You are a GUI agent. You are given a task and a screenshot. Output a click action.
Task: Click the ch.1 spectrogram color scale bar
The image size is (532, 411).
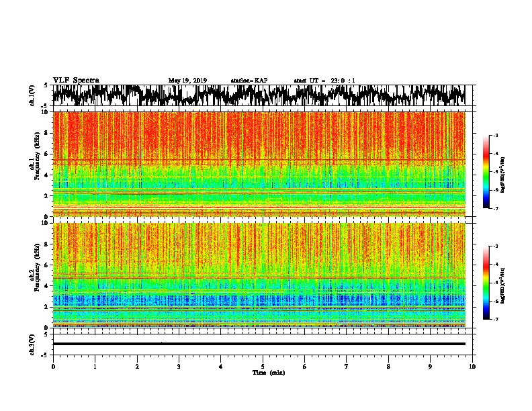tap(486, 172)
